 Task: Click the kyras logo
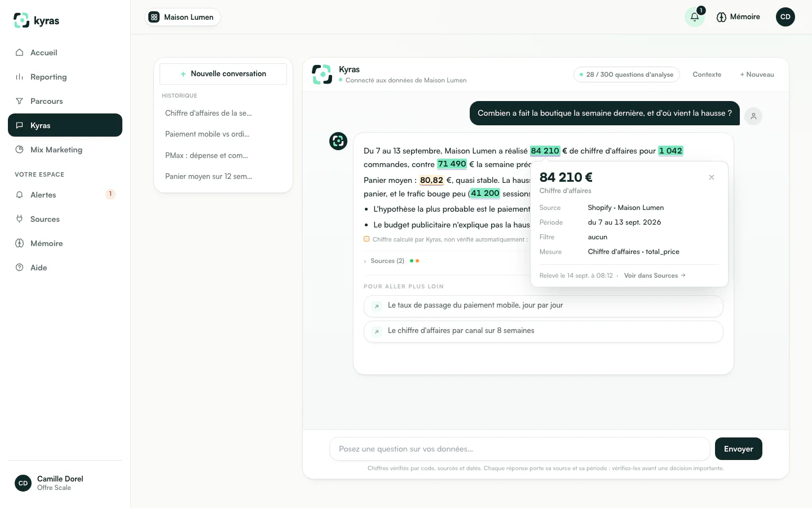tap(36, 21)
